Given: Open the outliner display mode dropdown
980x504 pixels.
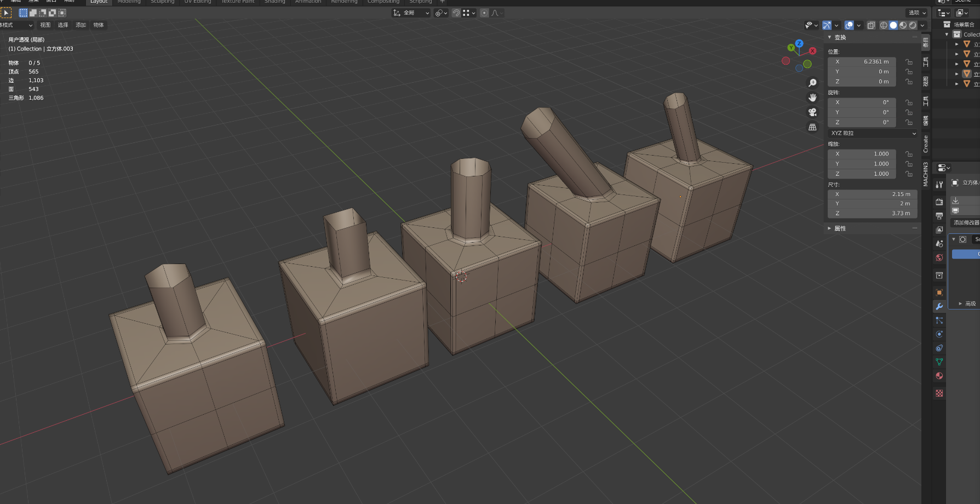Looking at the screenshot, I should 944,13.
